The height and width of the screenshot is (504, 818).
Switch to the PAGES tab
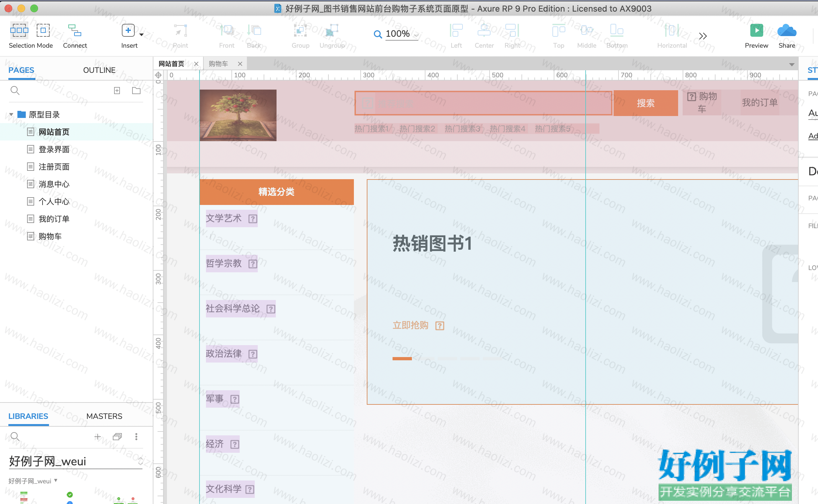pos(21,70)
